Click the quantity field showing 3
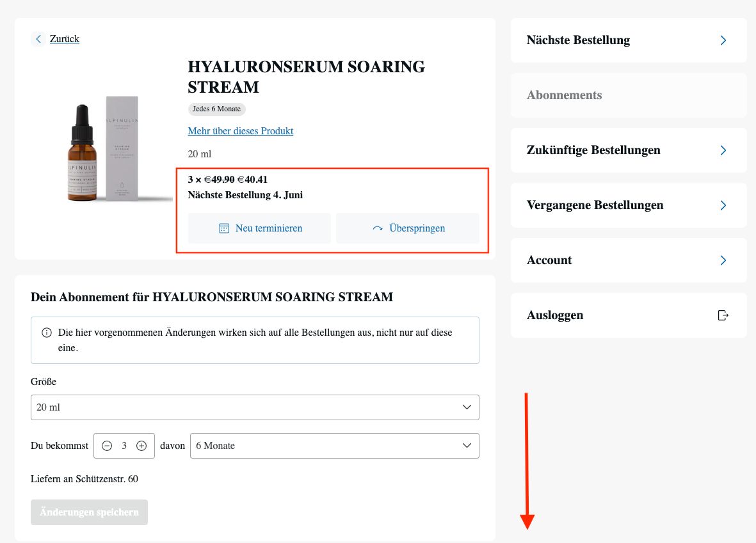756x543 pixels. tap(124, 446)
